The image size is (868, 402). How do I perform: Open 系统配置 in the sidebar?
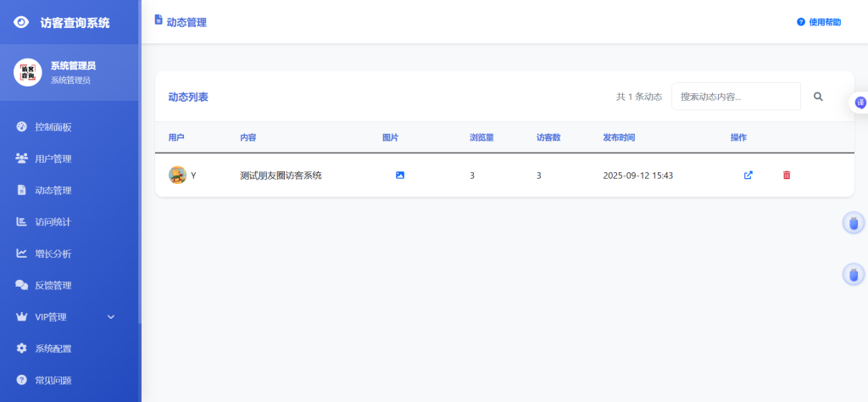point(53,349)
